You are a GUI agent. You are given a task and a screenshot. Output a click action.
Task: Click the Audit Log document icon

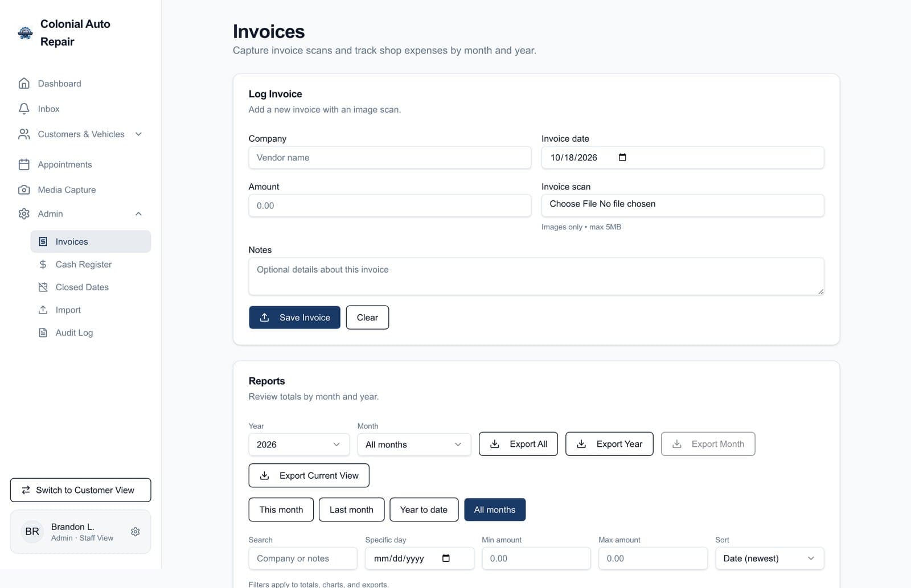(x=43, y=333)
